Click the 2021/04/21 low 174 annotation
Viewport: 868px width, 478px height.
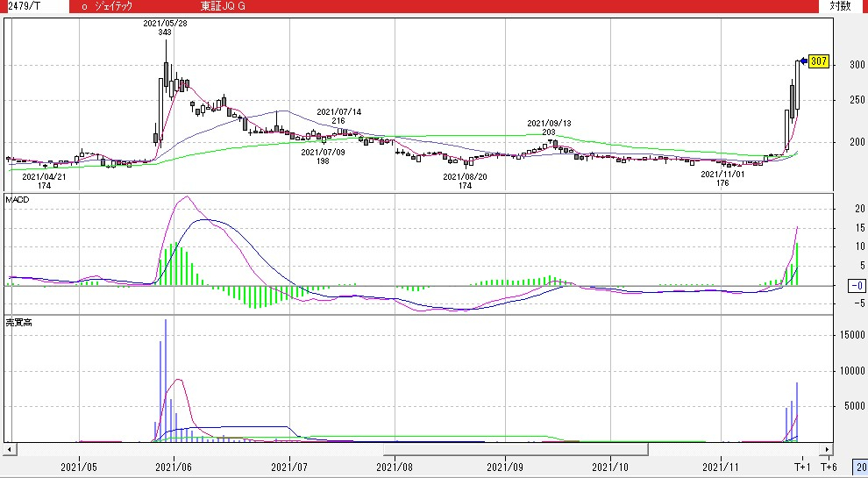[44, 181]
